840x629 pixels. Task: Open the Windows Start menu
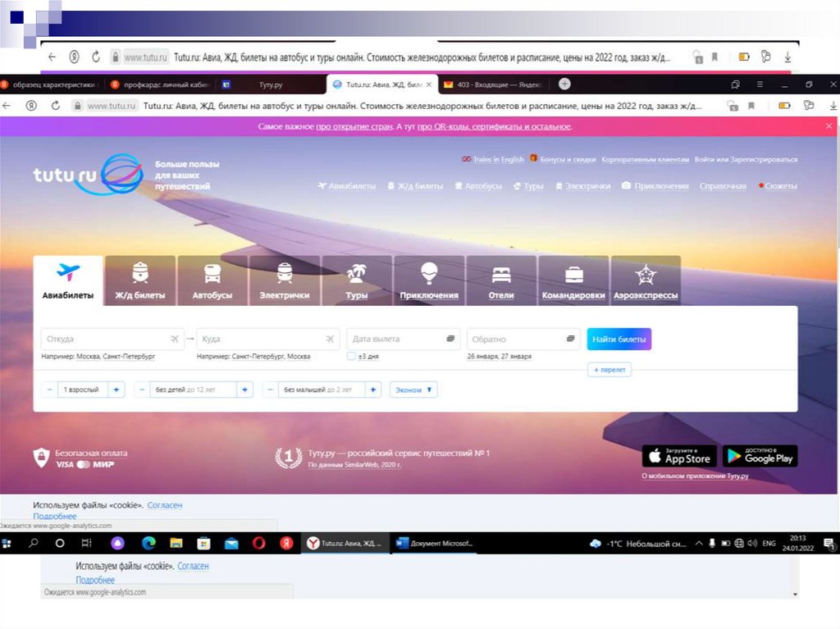tap(7, 543)
